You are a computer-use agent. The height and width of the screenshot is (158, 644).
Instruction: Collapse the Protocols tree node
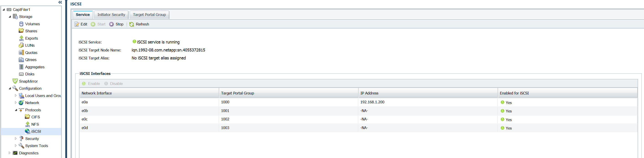[16, 110]
